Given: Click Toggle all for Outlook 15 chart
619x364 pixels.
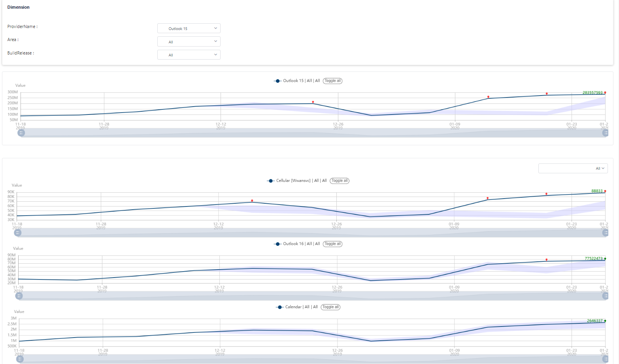Looking at the screenshot, I should click(x=332, y=81).
